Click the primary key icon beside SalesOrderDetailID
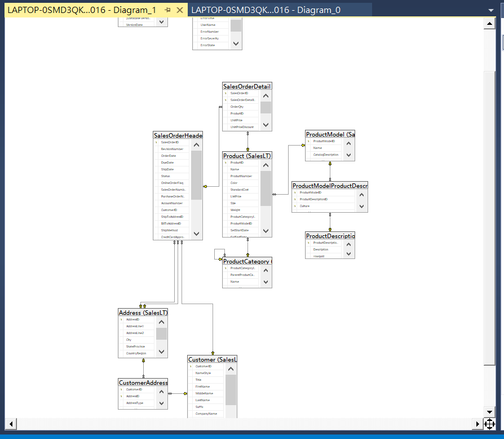 226,100
